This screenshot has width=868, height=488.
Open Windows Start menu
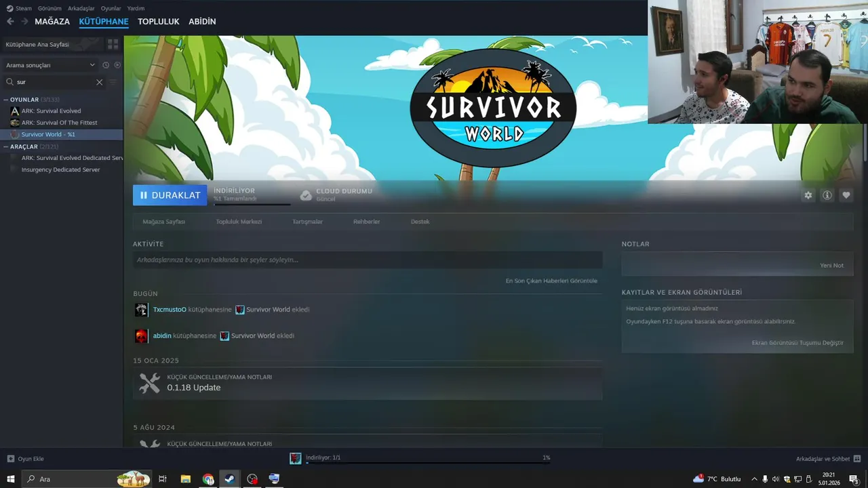click(x=10, y=479)
